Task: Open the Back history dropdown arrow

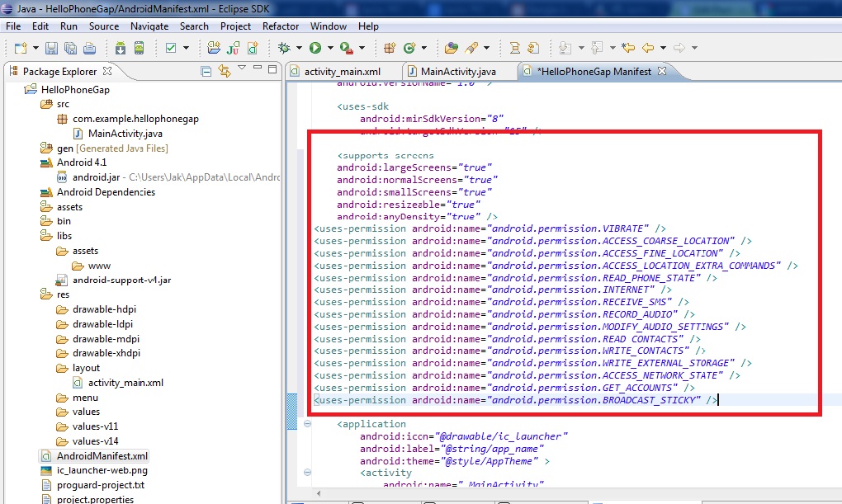Action: [x=663, y=48]
